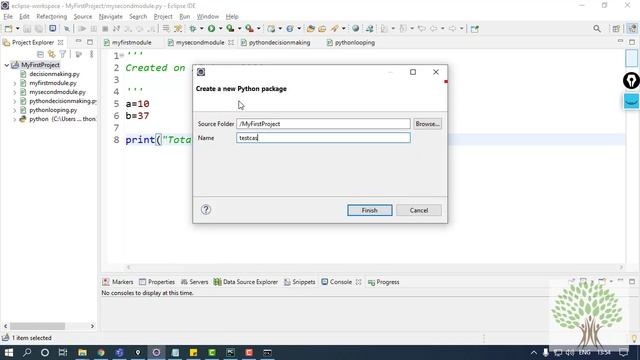
Task: Click the Project Explorer scroll right arrow
Action: pyautogui.click(x=92, y=326)
